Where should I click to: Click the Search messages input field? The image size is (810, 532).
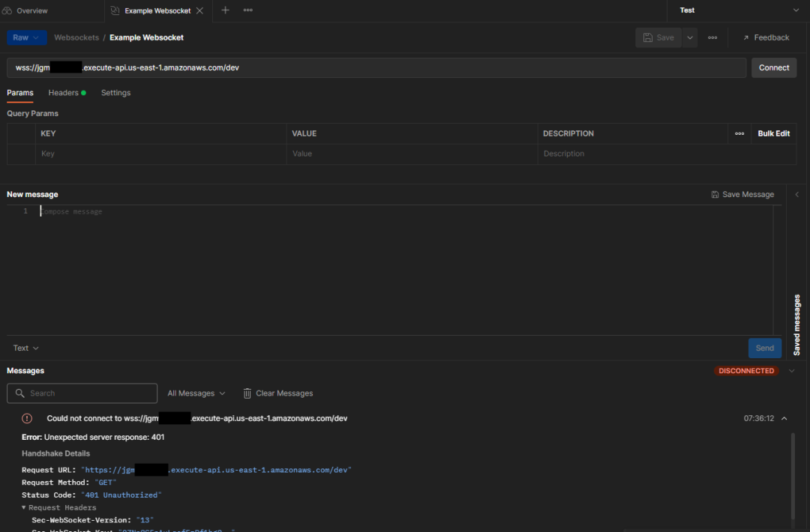tap(82, 393)
